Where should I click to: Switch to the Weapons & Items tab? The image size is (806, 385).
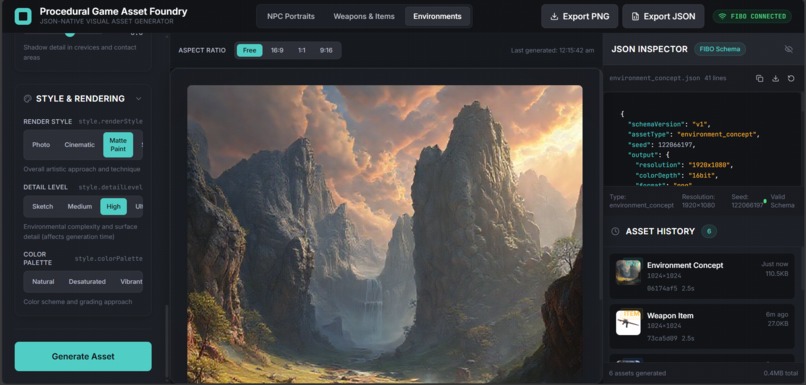[x=364, y=16]
